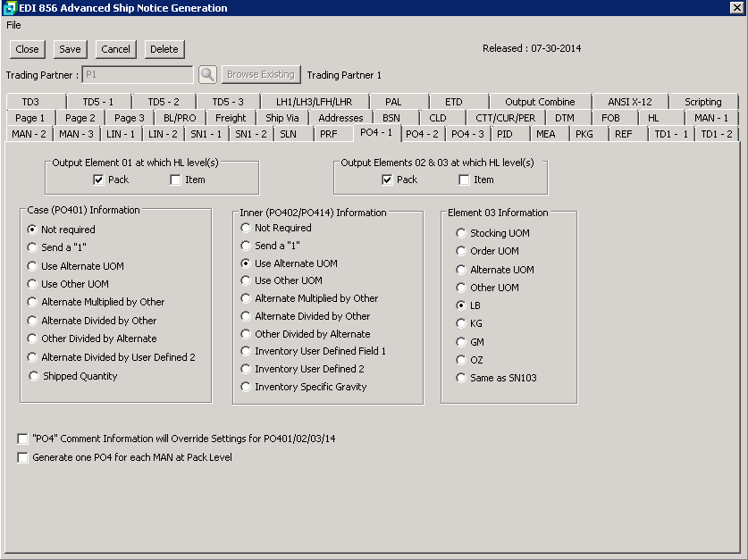The image size is (748, 560).
Task: Select Shipped Quantity for Case information
Action: pyautogui.click(x=34, y=376)
